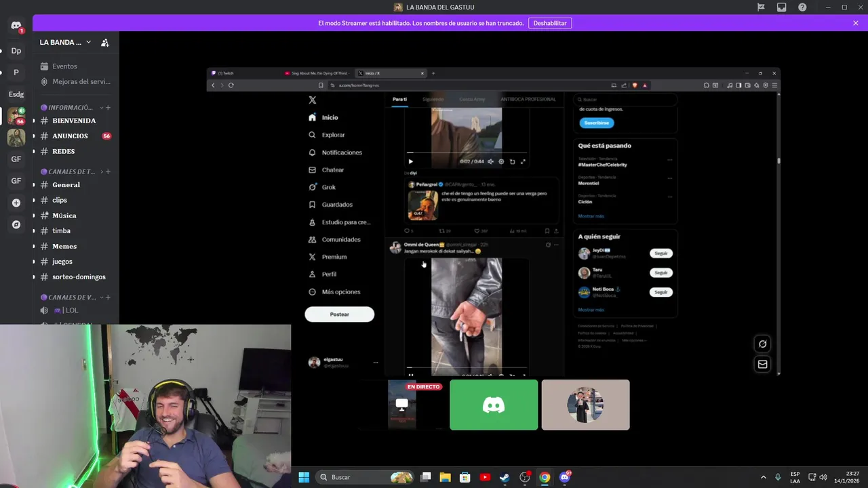Image resolution: width=868 pixels, height=488 pixels.
Task: Add a channel to the INFORMACIÓN category
Action: [108, 108]
